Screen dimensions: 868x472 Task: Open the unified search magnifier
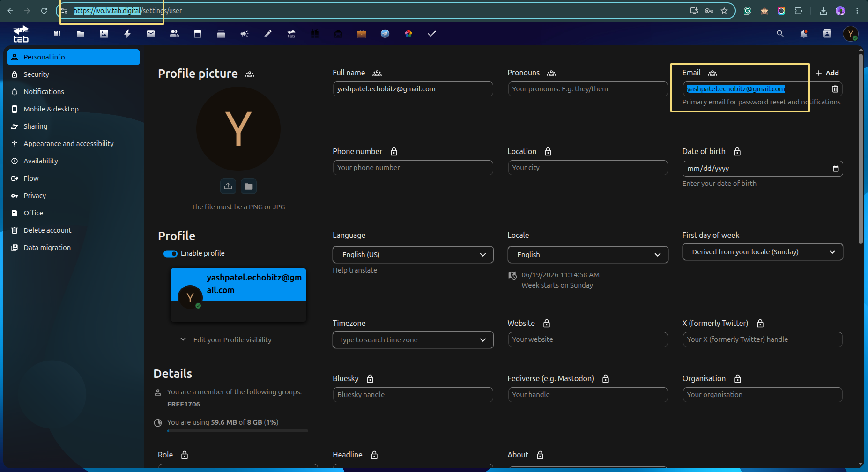pos(780,34)
